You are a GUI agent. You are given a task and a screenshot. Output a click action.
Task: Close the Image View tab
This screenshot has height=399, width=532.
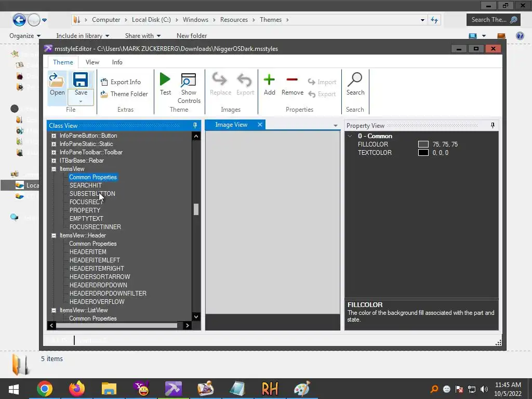click(260, 125)
